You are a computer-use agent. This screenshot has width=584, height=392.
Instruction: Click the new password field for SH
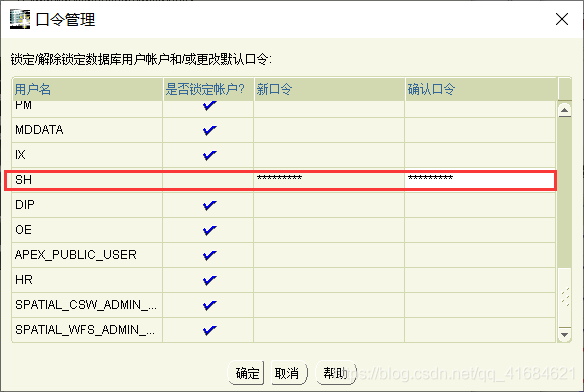[329, 180]
